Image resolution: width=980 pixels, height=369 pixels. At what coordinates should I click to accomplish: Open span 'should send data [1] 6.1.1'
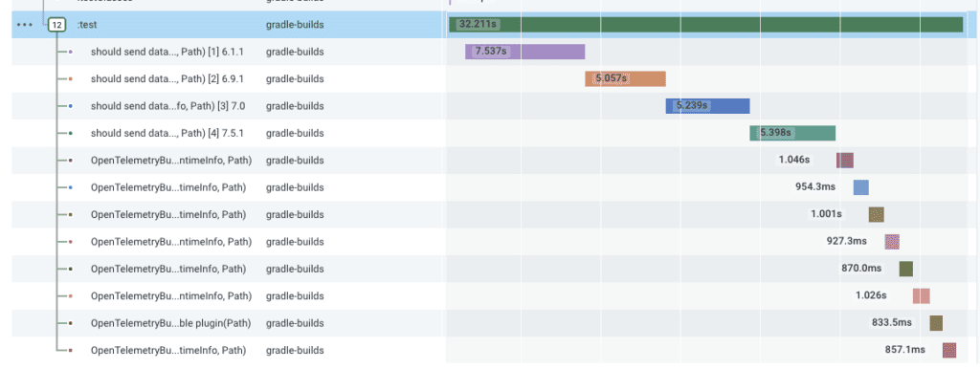point(167,52)
